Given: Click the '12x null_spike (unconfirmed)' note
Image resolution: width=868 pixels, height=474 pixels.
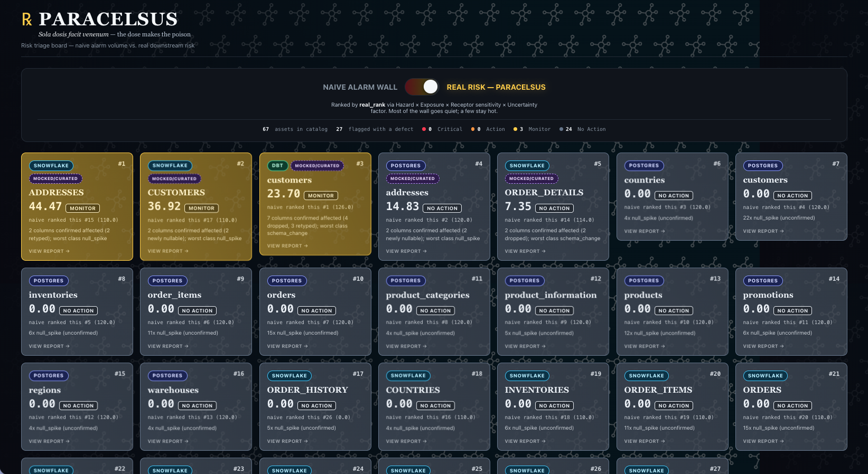Looking at the screenshot, I should tap(660, 333).
